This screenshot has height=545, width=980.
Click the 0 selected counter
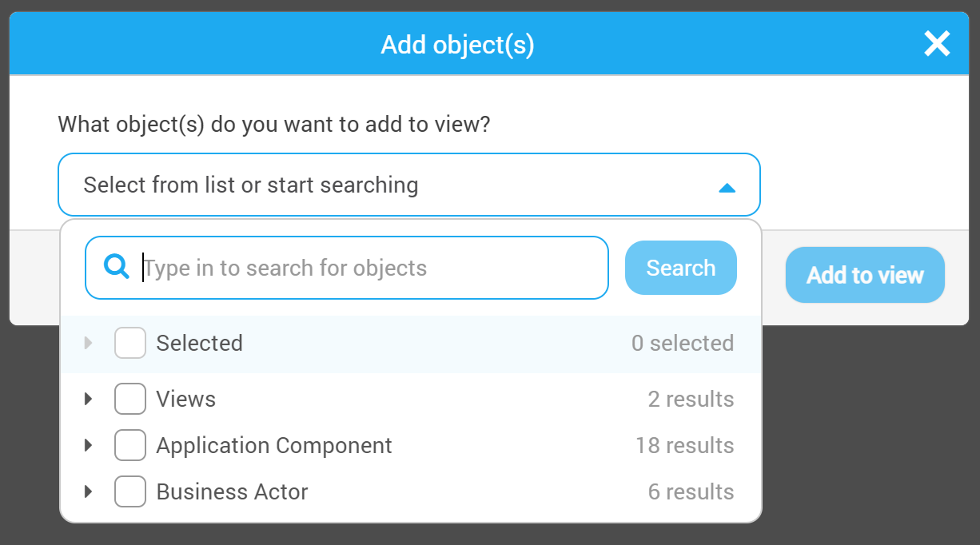(683, 343)
